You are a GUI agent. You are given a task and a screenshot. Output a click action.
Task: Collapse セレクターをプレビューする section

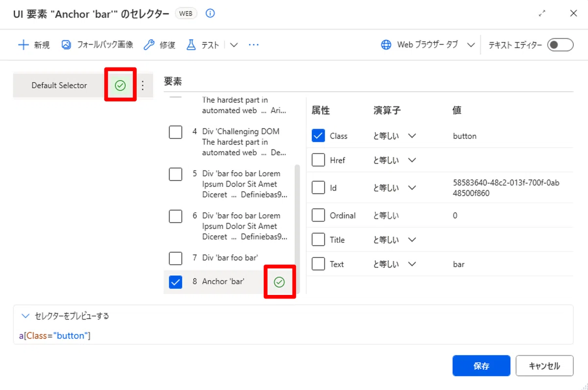(x=26, y=316)
